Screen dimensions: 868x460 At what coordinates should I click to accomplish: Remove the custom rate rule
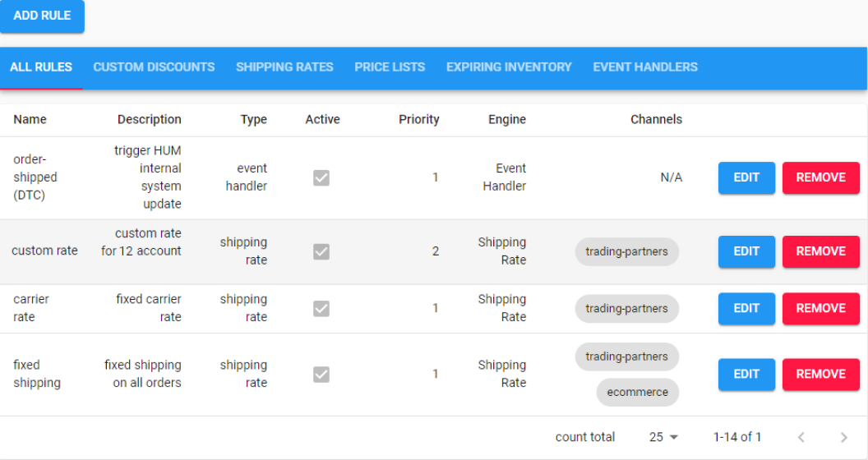tap(820, 251)
